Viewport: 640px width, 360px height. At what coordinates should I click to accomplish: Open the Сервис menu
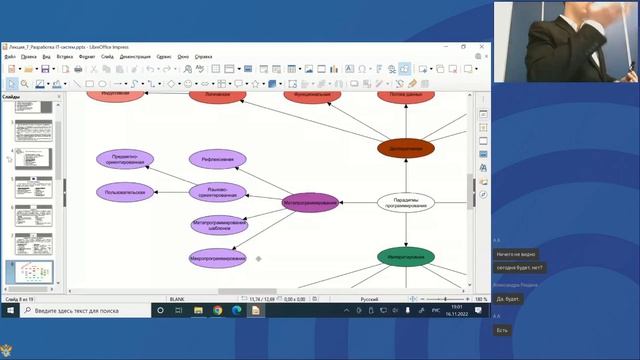coord(164,57)
